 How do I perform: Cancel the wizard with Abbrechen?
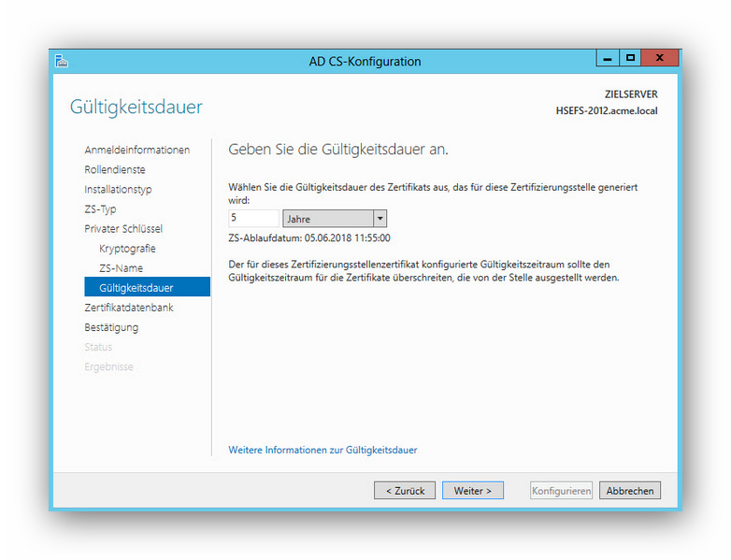[630, 491]
